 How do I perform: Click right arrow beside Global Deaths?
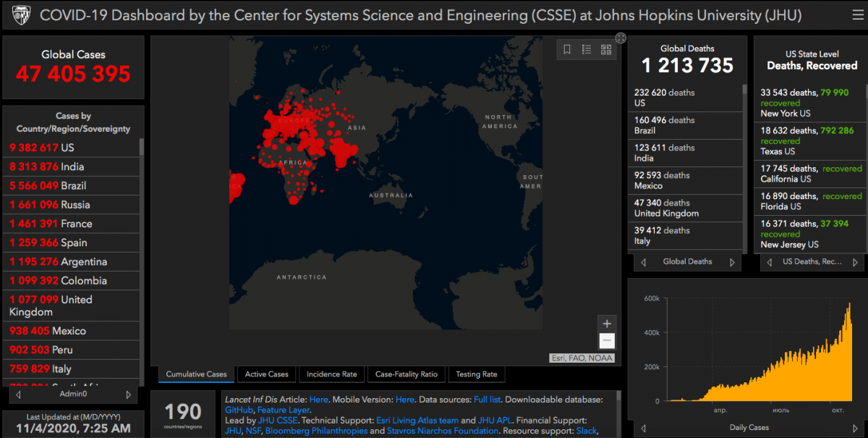732,262
